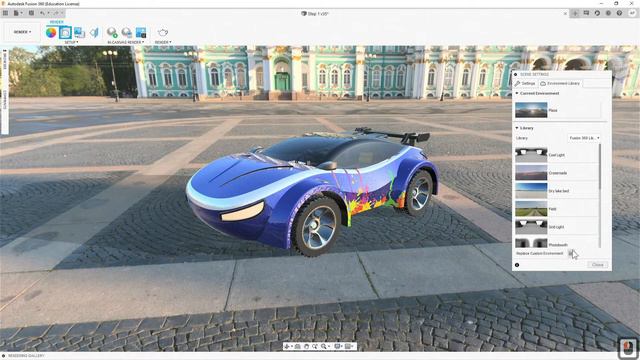640x360 pixels.
Task: Start In-Canvas Render icon
Action: click(x=112, y=33)
